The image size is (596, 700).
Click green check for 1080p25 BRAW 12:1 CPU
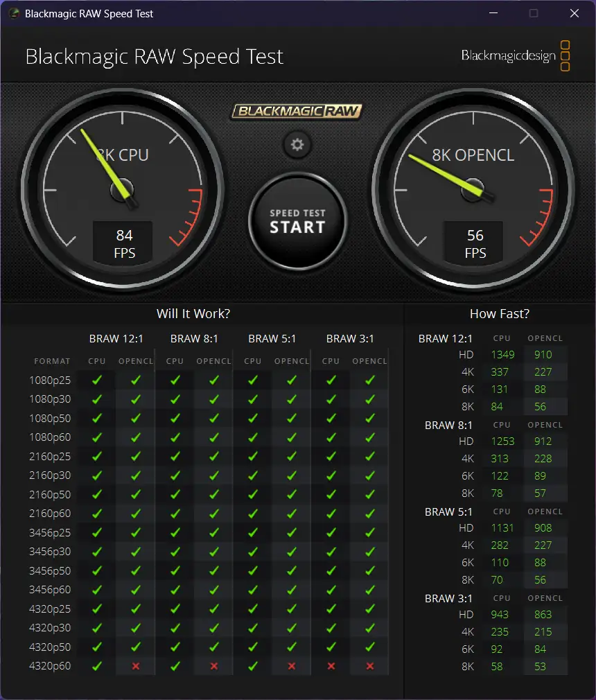point(97,380)
